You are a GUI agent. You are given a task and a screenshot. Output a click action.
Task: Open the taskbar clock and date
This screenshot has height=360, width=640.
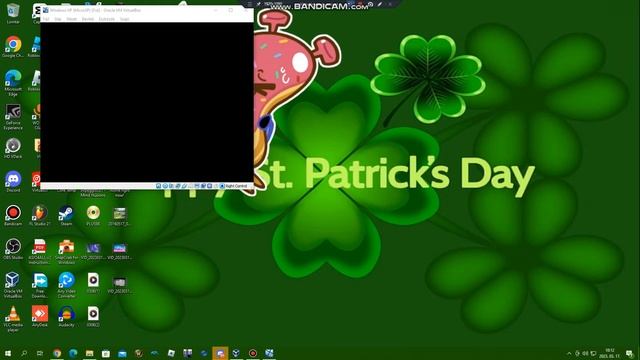(x=610, y=353)
